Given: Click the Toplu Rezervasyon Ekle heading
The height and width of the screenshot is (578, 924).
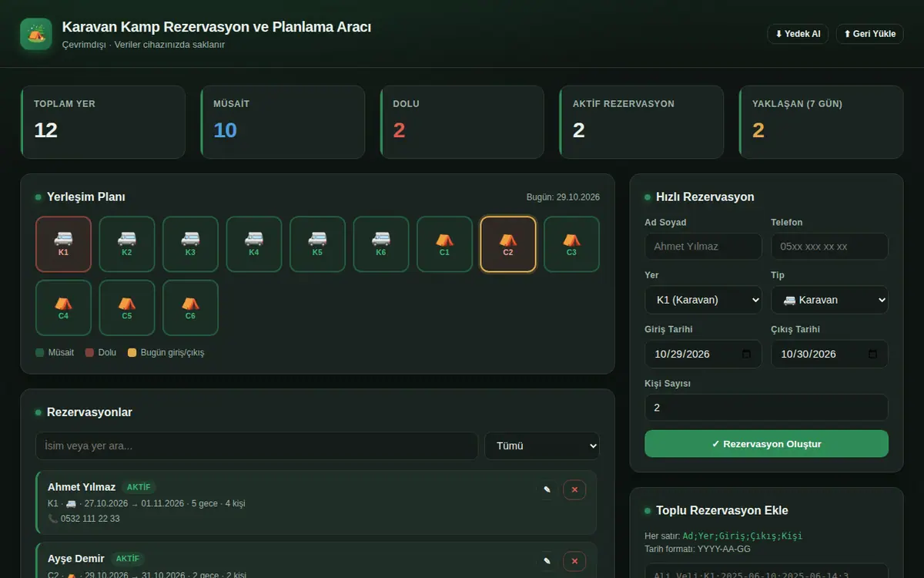Looking at the screenshot, I should pos(721,510).
